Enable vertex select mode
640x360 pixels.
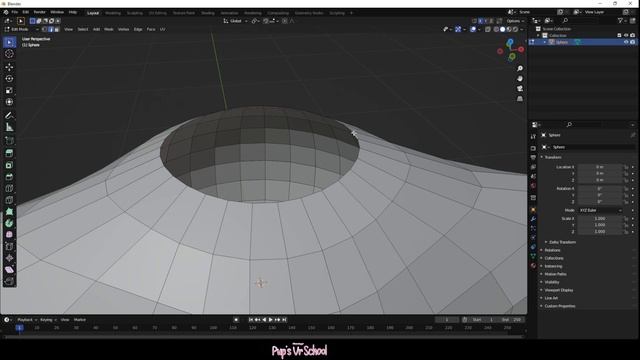tap(44, 29)
